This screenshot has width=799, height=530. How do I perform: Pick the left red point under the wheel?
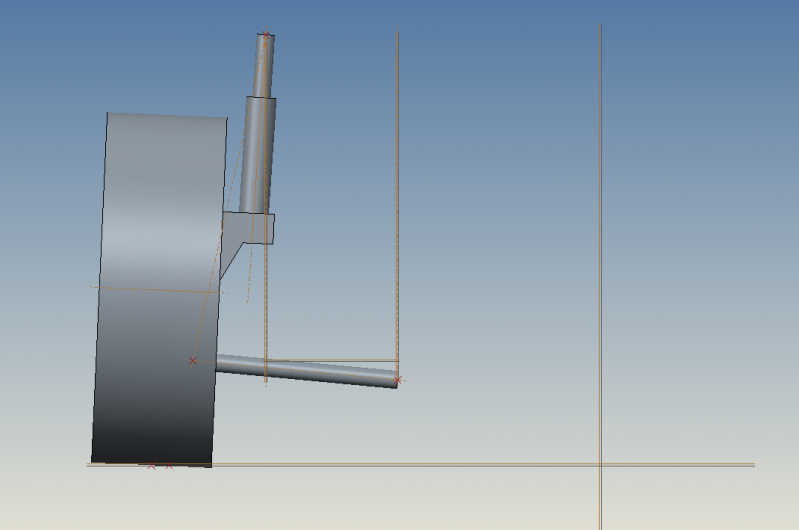coord(151,466)
